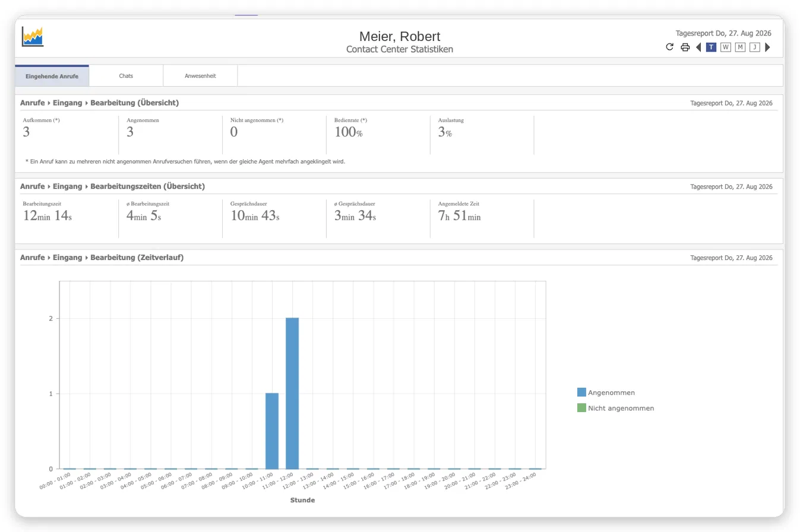Click the 11:00 - 12:00 bar in chart
Viewport: 800px width, 532px height.
pyautogui.click(x=292, y=393)
